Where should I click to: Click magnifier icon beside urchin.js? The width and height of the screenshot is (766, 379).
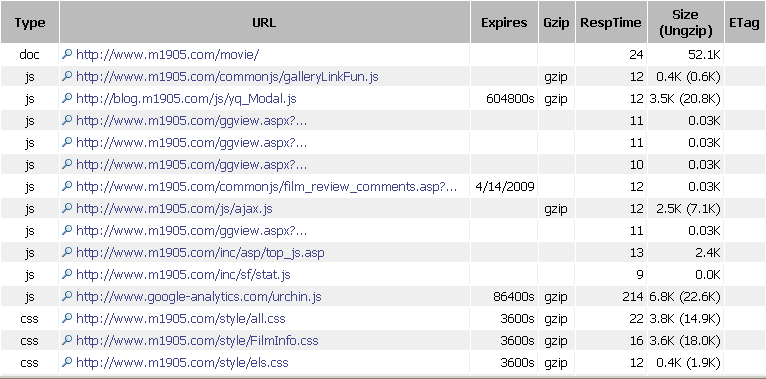(x=67, y=296)
